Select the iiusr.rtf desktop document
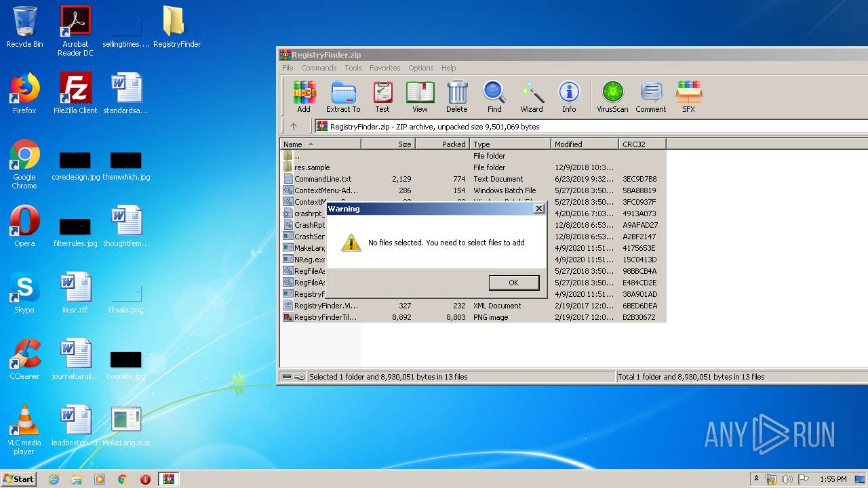 pos(75,293)
